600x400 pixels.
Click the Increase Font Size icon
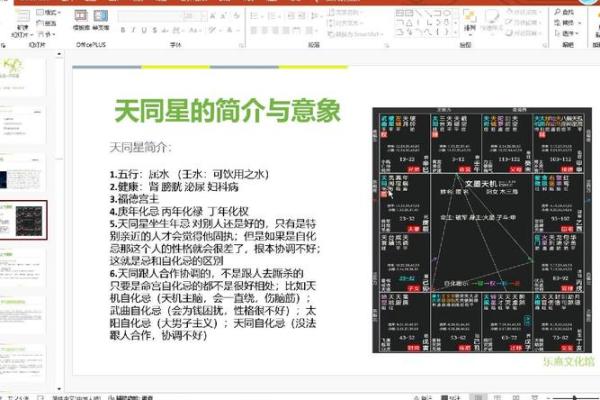click(213, 16)
